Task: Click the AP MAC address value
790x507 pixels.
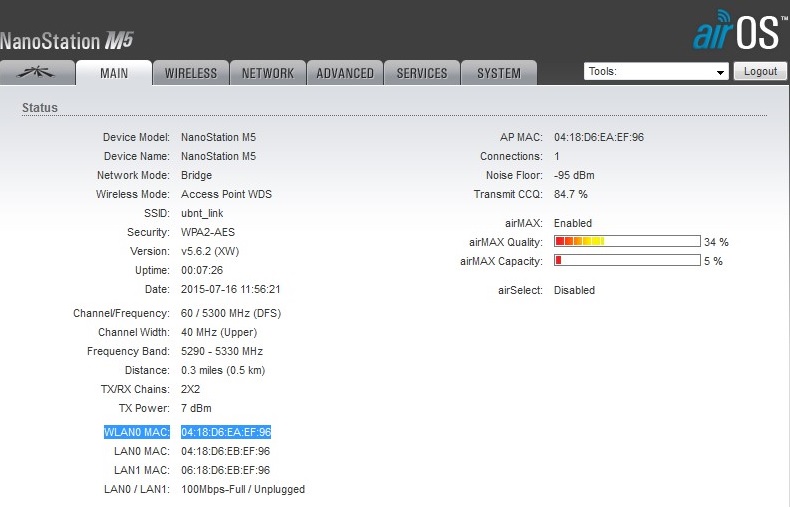Action: tap(599, 137)
